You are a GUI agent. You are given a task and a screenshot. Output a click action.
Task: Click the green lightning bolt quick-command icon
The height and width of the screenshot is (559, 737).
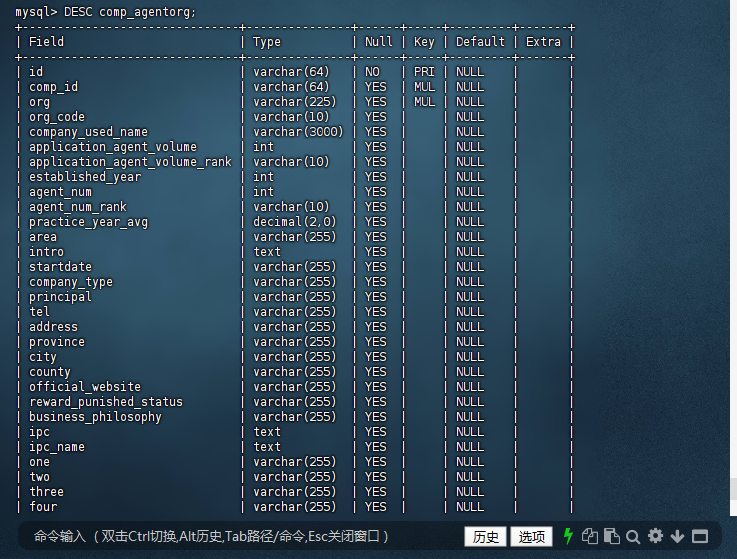568,536
